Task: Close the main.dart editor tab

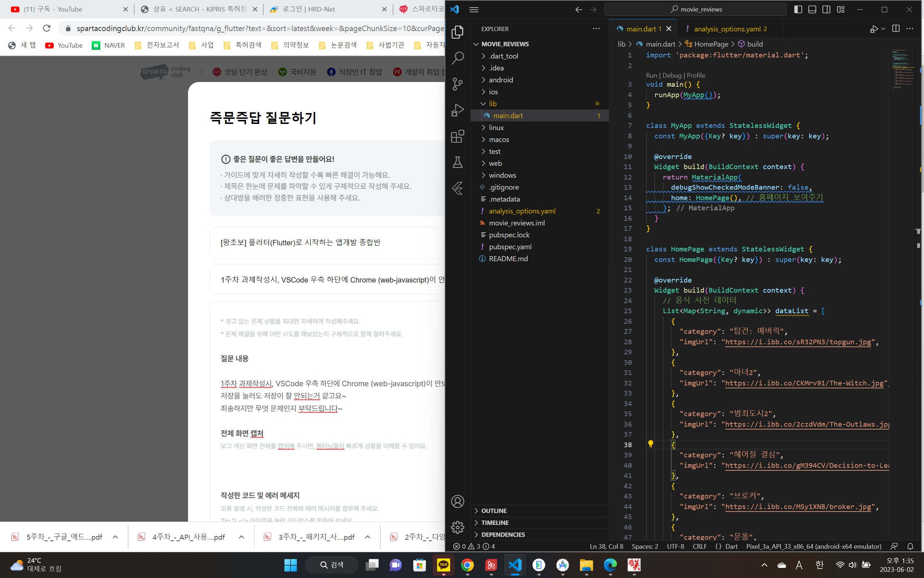Action: (x=668, y=29)
